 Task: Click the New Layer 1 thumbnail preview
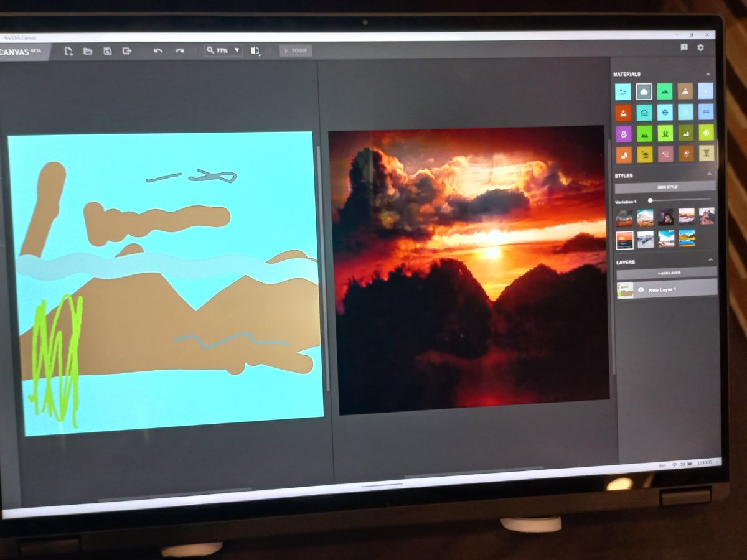tap(625, 290)
